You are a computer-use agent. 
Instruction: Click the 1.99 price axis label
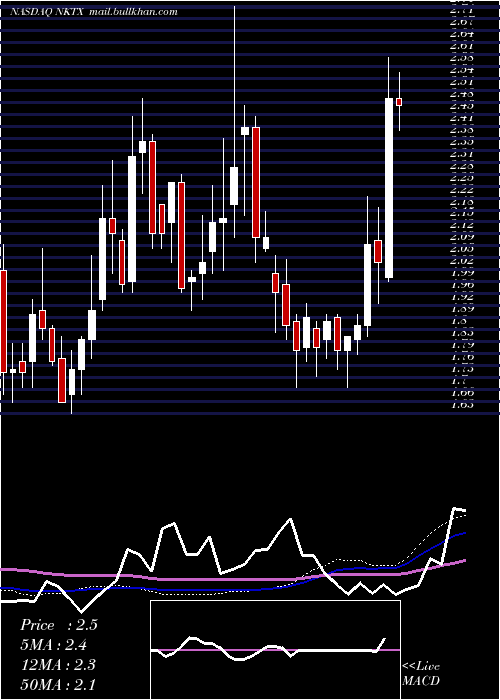coord(462,273)
